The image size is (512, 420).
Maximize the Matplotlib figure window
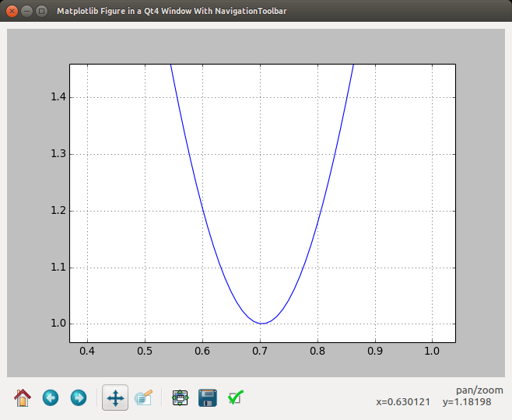[41, 11]
